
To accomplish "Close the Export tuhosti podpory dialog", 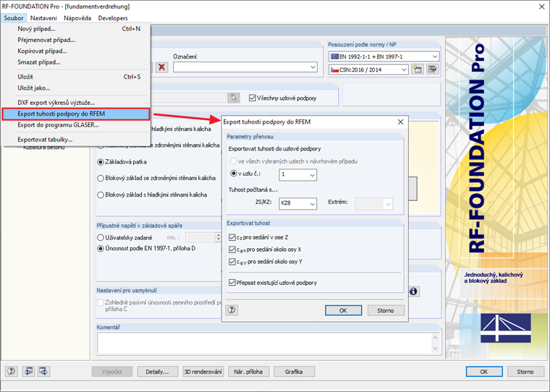I will click(400, 122).
